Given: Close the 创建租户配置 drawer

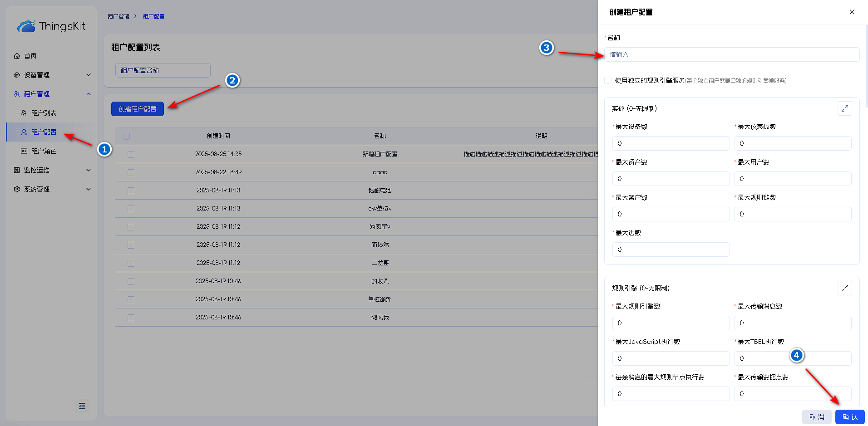Looking at the screenshot, I should coord(852,12).
